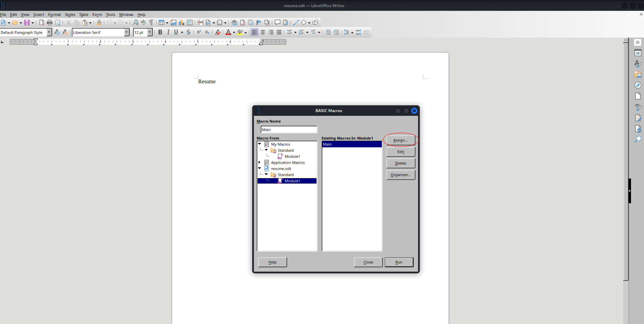Enable Justified paragraph alignment

click(x=279, y=32)
